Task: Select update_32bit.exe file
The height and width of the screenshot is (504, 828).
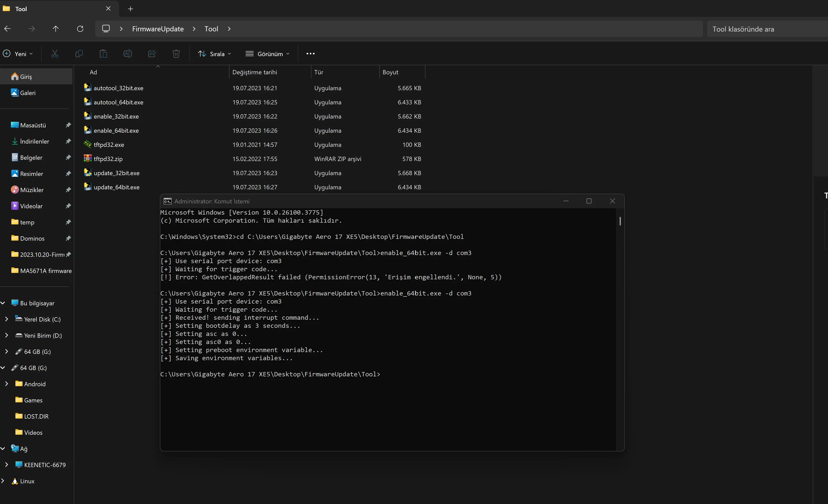Action: coord(116,173)
